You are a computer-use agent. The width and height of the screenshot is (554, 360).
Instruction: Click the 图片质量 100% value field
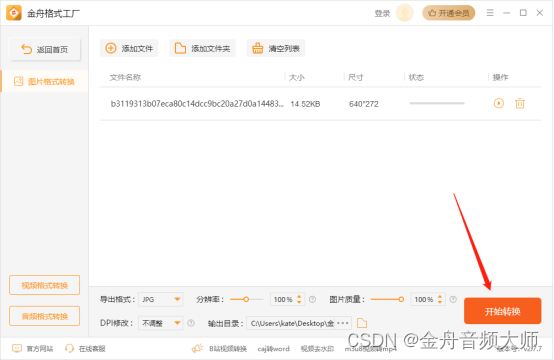(x=423, y=300)
